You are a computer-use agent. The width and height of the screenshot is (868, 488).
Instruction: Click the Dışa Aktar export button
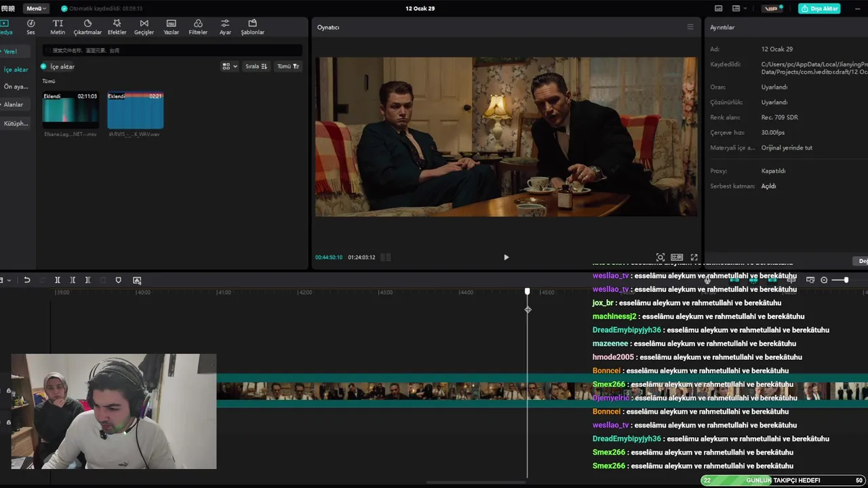tap(819, 9)
